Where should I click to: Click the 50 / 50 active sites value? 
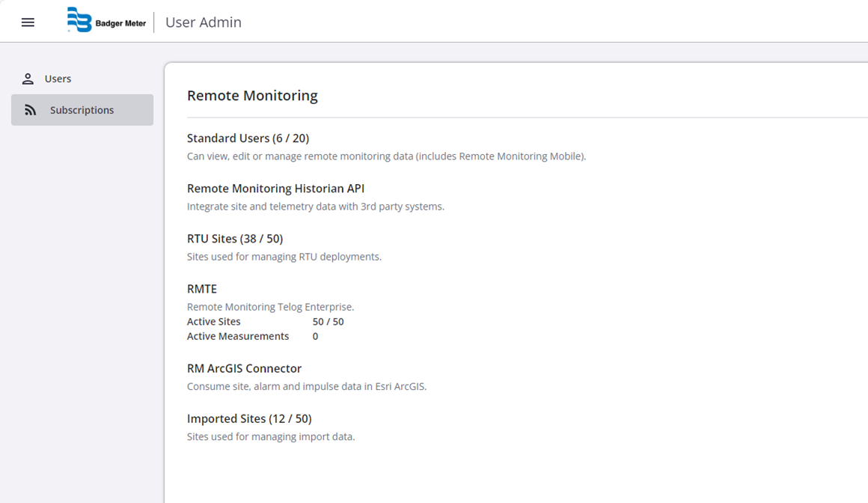click(328, 322)
